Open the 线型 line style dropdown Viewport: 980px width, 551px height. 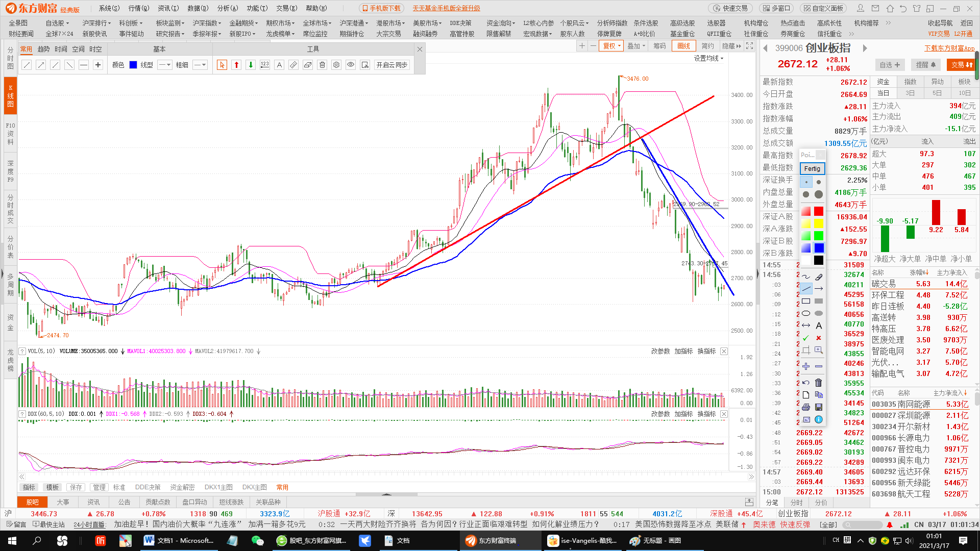[164, 65]
